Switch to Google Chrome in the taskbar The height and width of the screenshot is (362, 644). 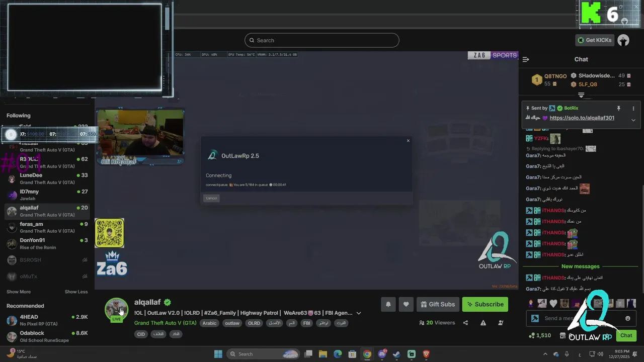[367, 354]
